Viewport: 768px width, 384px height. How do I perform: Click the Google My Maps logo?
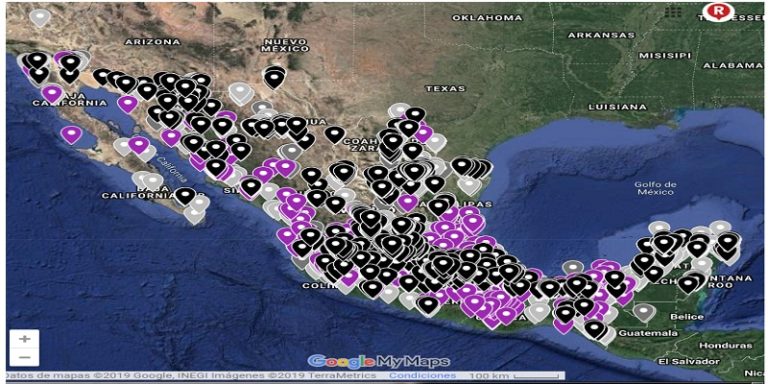pyautogui.click(x=379, y=361)
